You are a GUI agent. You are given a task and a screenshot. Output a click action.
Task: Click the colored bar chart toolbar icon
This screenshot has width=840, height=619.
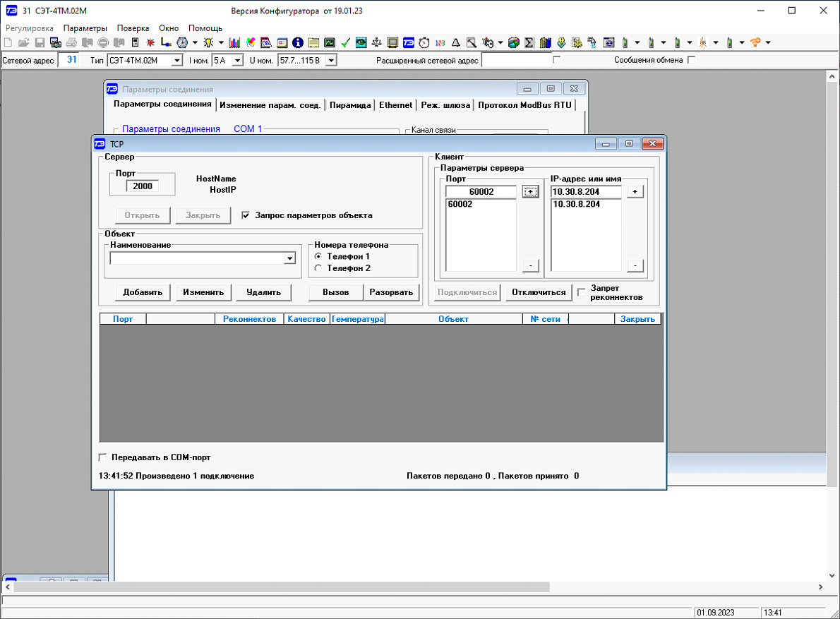pos(234,42)
